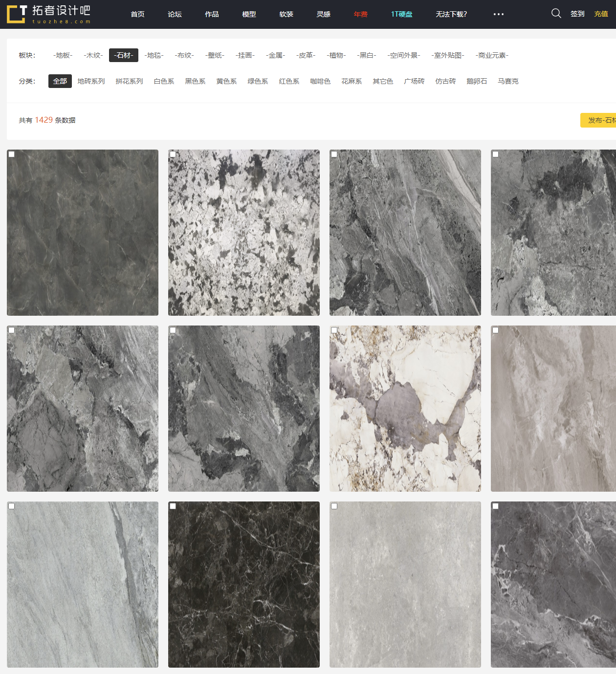Tick checkbox on black-and-white speckled granite texture
The height and width of the screenshot is (674, 616).
[x=173, y=154]
